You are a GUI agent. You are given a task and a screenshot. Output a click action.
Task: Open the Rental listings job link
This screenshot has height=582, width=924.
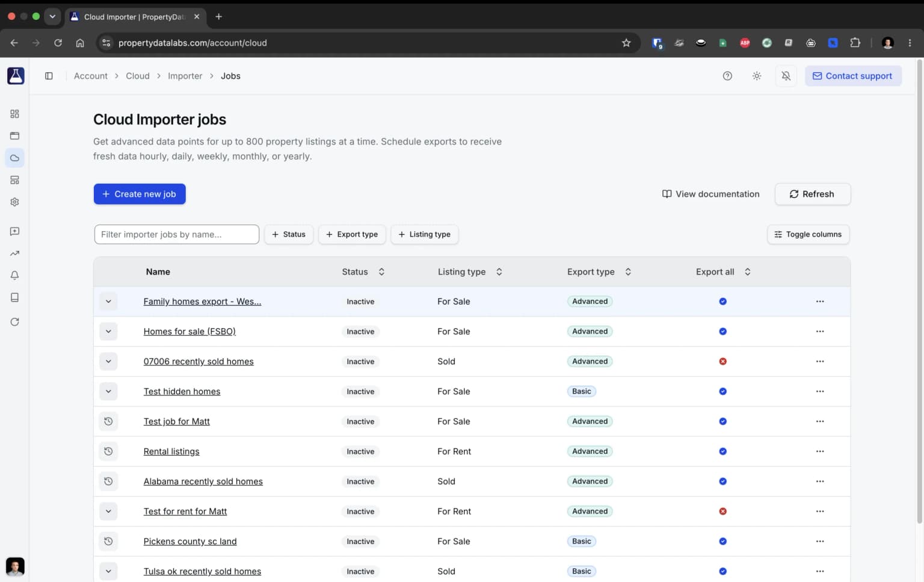[171, 451]
